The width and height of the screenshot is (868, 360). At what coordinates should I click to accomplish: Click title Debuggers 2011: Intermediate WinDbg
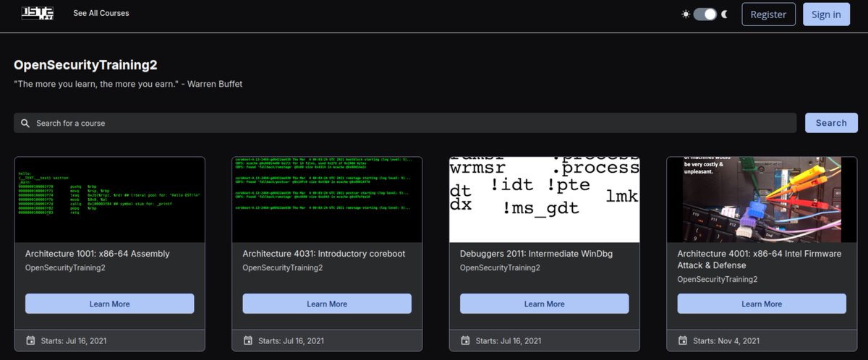537,254
